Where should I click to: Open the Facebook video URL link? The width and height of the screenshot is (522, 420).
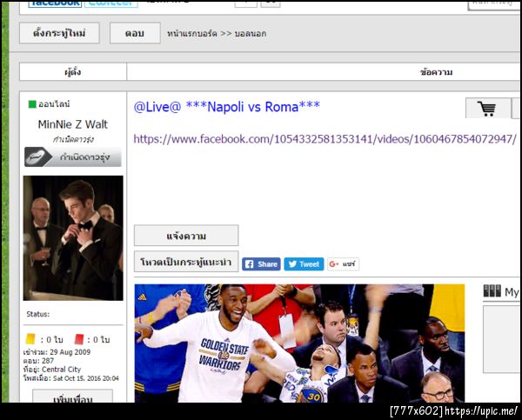coord(325,139)
